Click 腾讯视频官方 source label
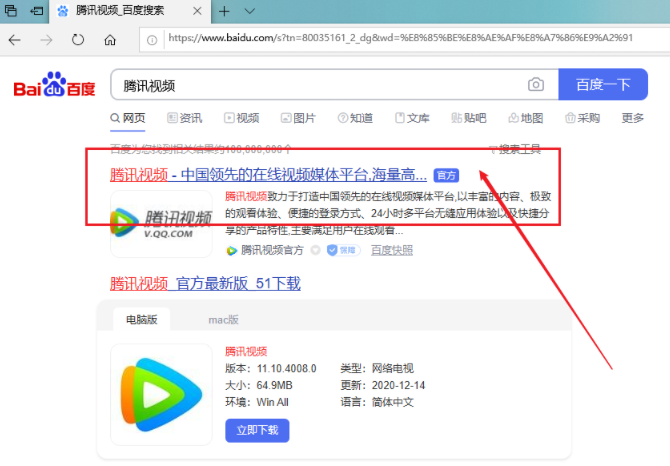670x466 pixels. click(x=272, y=250)
